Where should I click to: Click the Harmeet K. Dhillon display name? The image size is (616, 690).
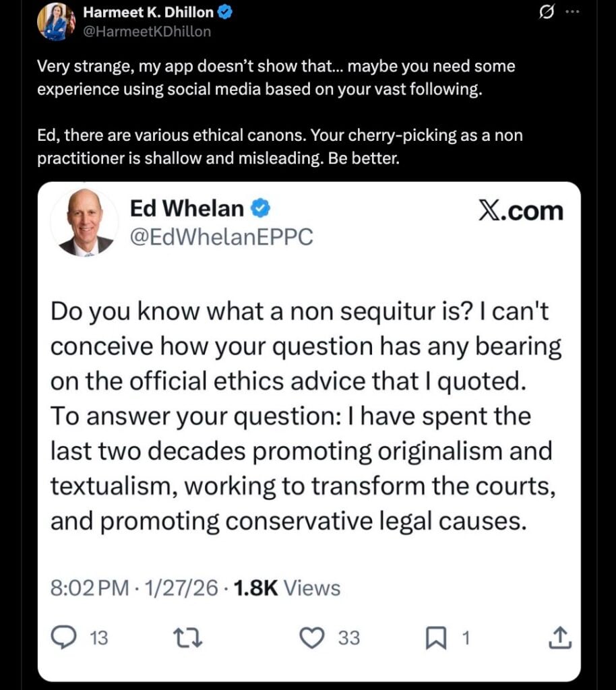pos(149,12)
